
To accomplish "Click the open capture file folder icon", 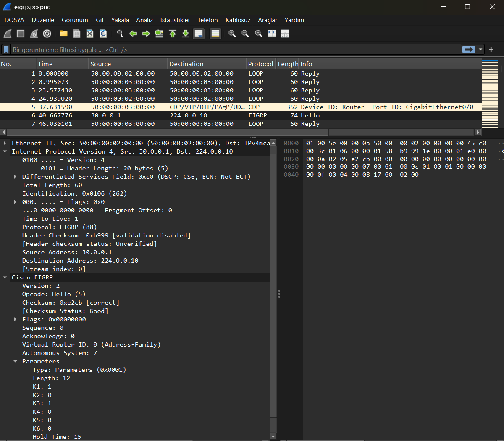I will [64, 34].
